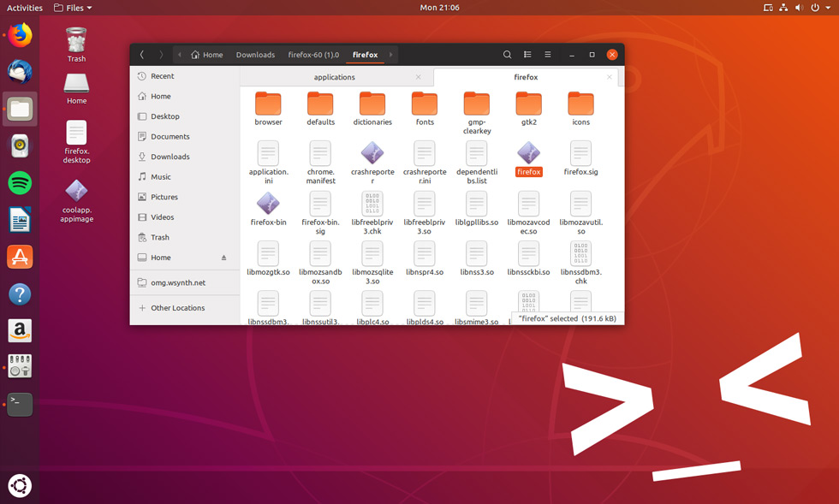Screen dimensions: 839x504
Task: Select the libfreeblpriv3.chk file
Action: pyautogui.click(x=372, y=213)
